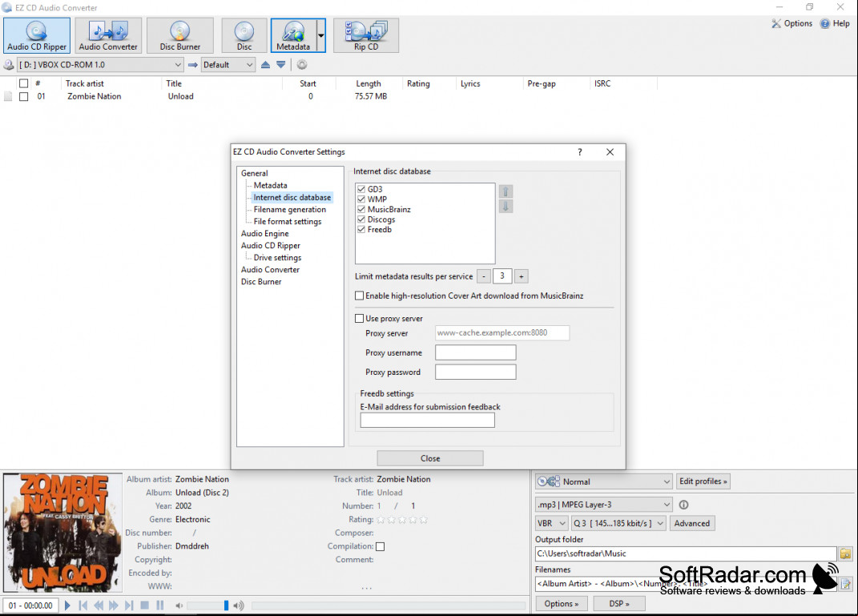Move database up with arrow button
This screenshot has height=616, width=858.
(x=506, y=191)
